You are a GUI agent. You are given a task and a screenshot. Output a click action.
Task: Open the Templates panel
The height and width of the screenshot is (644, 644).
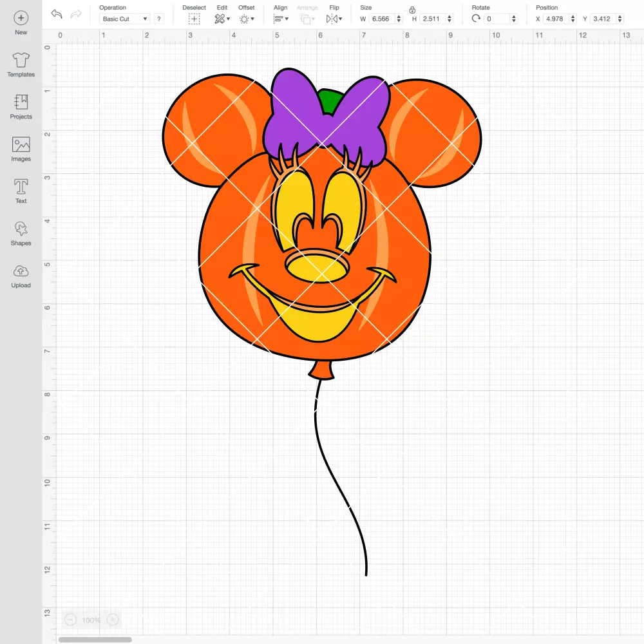[x=21, y=65]
